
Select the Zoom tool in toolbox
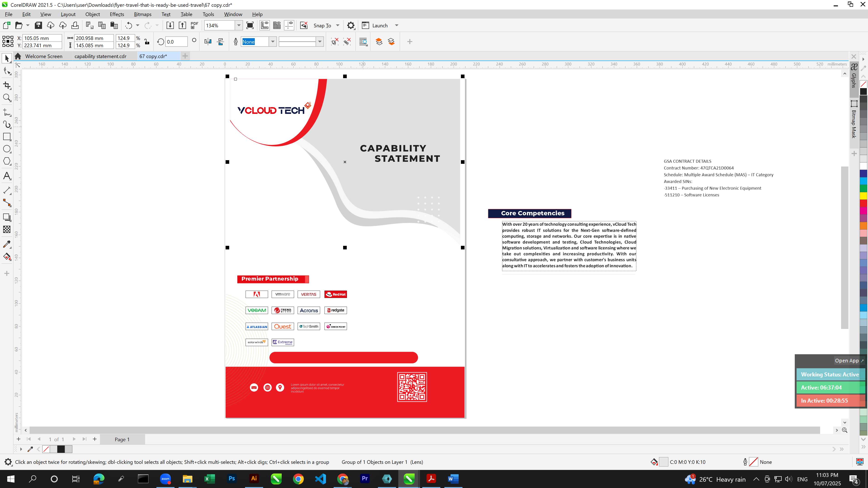click(x=7, y=98)
